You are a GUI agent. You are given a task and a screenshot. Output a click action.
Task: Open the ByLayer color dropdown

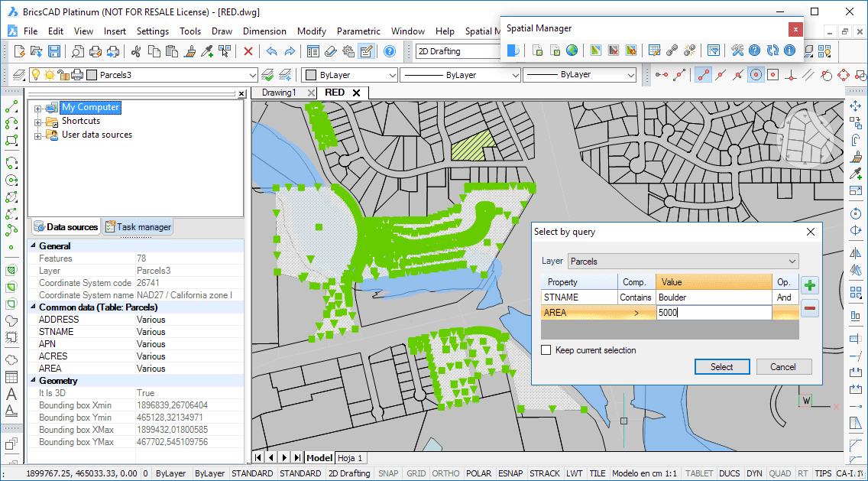tap(393, 75)
